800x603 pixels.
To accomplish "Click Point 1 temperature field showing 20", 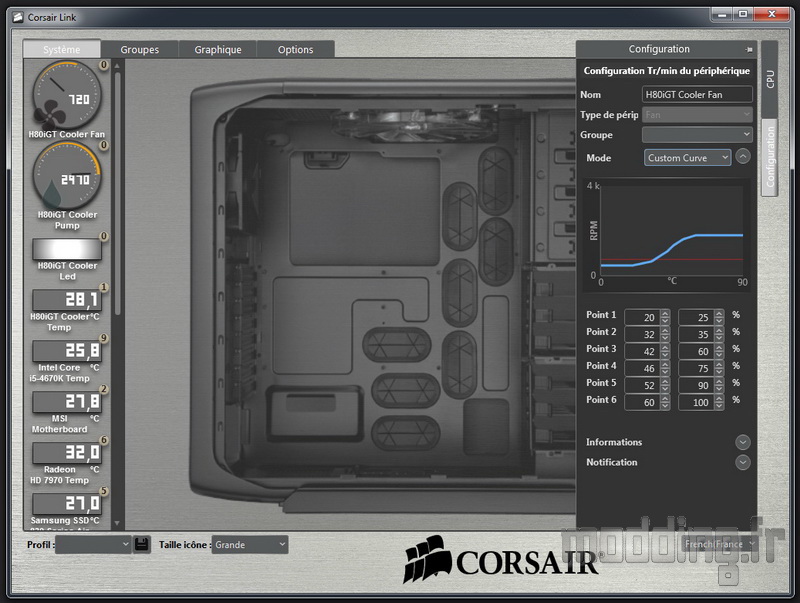I will pos(642,317).
